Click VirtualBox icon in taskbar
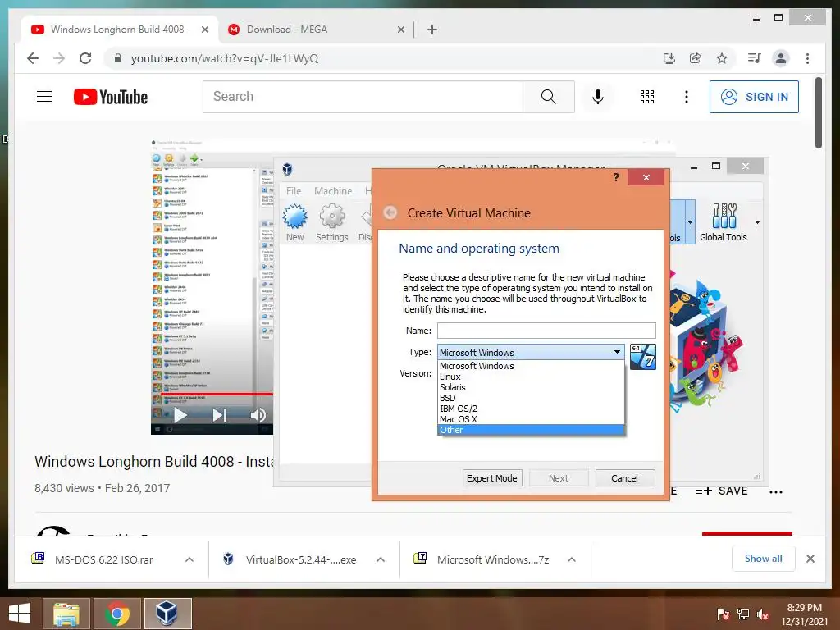 (167, 614)
